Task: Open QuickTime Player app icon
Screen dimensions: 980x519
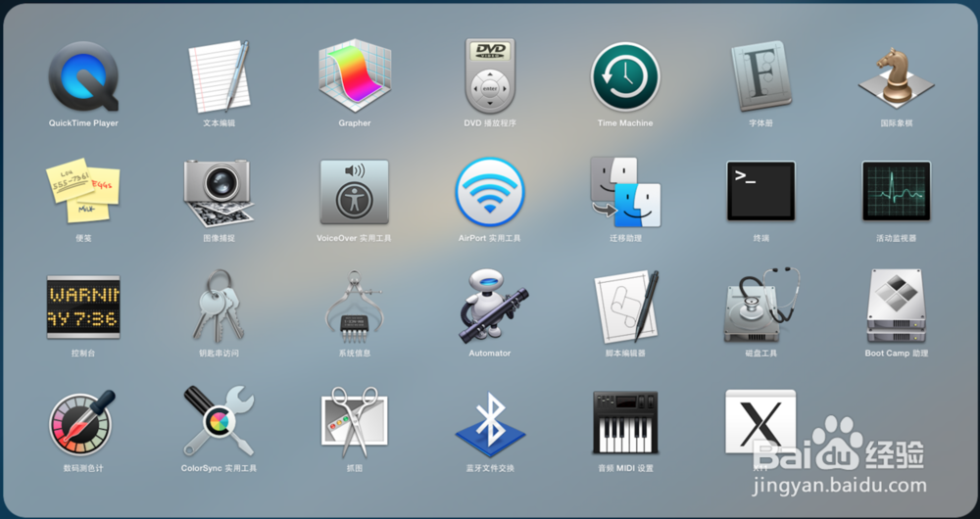Action: pos(83,76)
